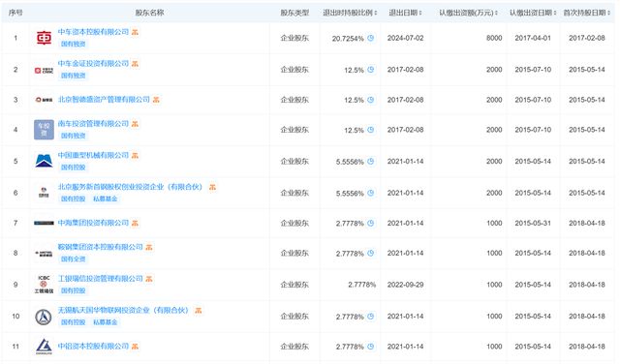Open 北京服务新首钢股权创业投资企业 link
Screen dimensions: 620x364
click(130, 187)
